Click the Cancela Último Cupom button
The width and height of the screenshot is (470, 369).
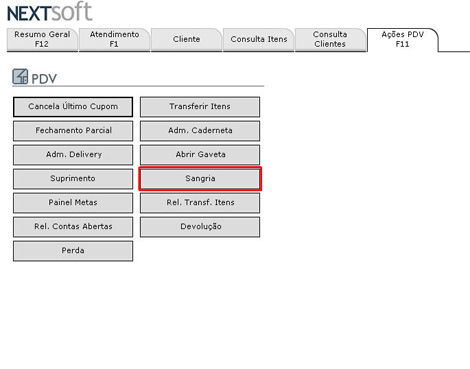tap(73, 107)
